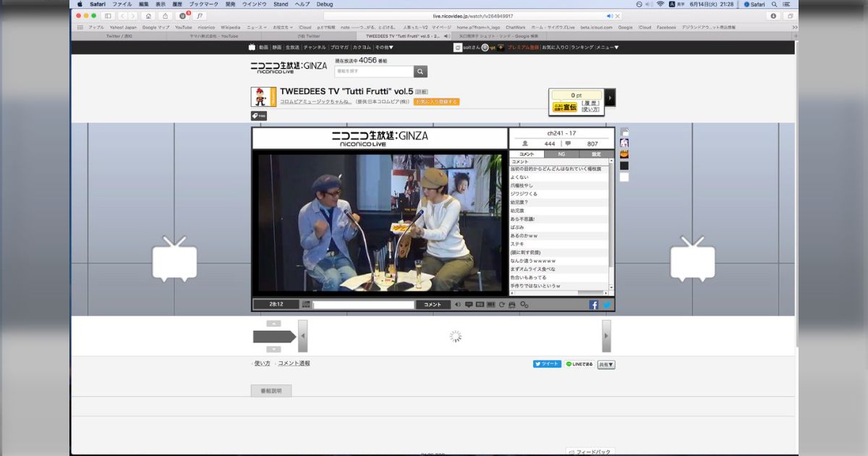This screenshot has width=868, height=456.
Task: Click the magnifier search button
Action: pyautogui.click(x=420, y=72)
